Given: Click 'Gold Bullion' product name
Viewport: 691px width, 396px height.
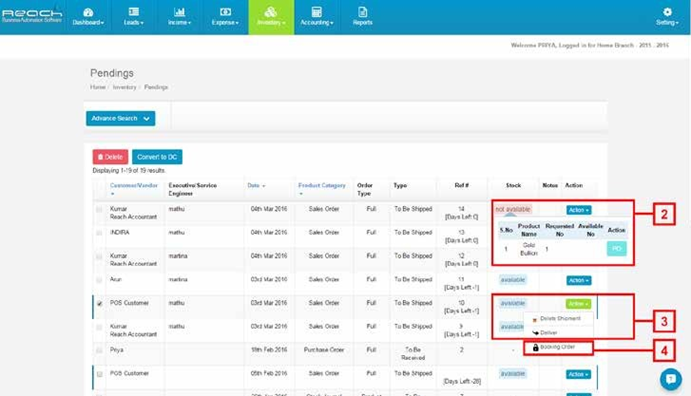Looking at the screenshot, I should 529,249.
